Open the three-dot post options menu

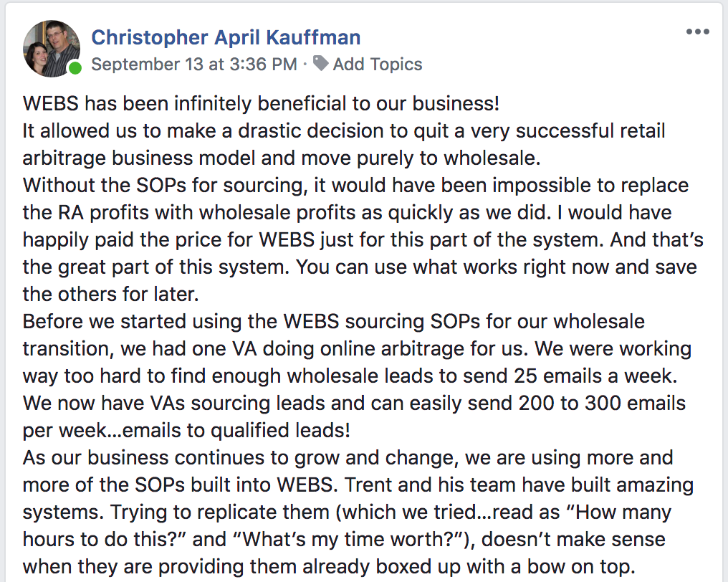[x=696, y=32]
